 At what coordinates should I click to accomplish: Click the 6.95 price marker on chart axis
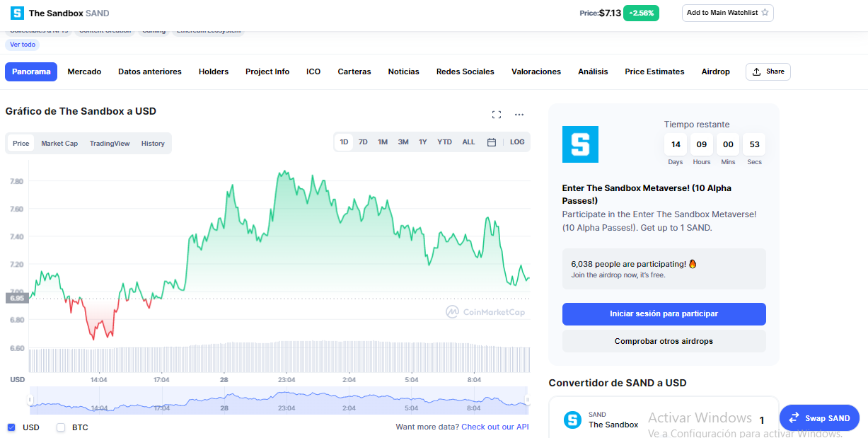(16, 298)
